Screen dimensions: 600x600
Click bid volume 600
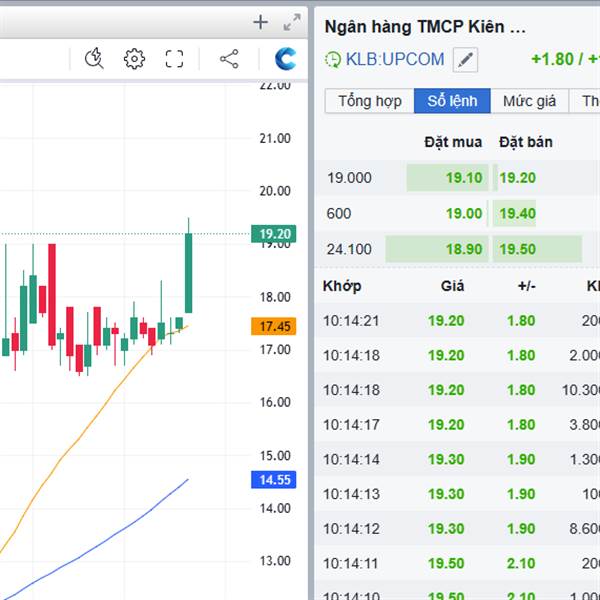pos(339,213)
